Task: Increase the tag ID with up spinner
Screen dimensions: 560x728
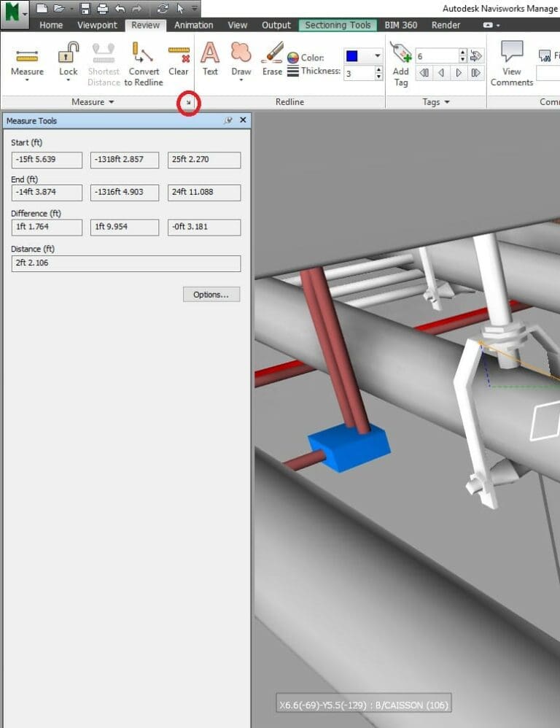Action: [x=462, y=53]
